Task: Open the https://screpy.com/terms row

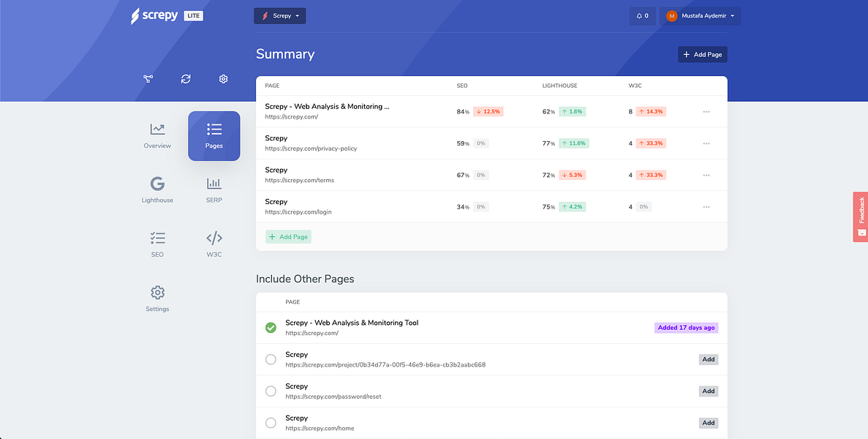Action: 491,175
